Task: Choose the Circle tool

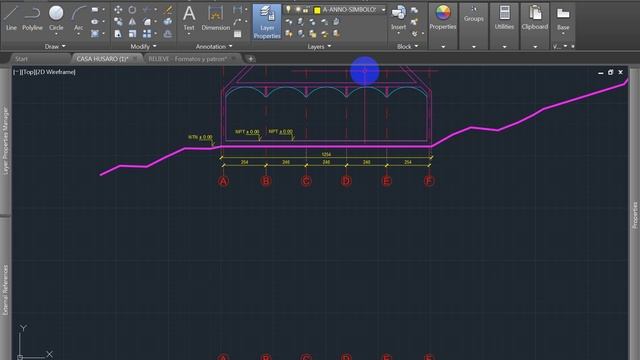Action: click(56, 18)
